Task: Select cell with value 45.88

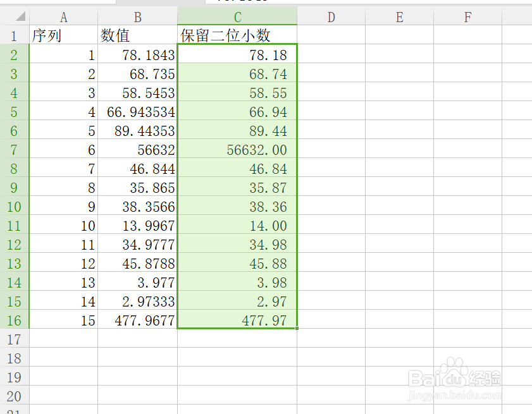Action: pyautogui.click(x=237, y=262)
